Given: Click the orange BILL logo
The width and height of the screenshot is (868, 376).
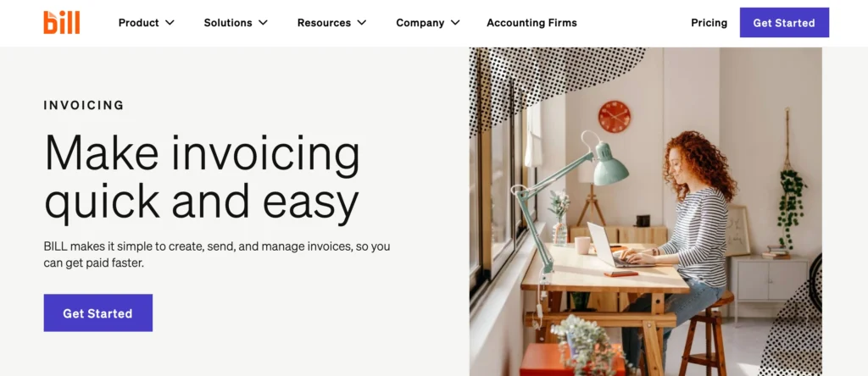Looking at the screenshot, I should tap(61, 23).
